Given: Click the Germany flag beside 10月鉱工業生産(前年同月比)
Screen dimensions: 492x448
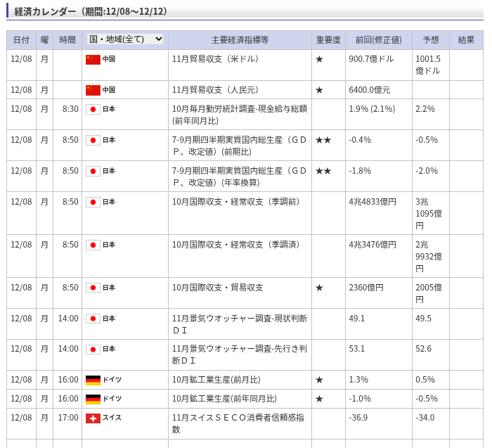Looking at the screenshot, I should click(x=93, y=399).
